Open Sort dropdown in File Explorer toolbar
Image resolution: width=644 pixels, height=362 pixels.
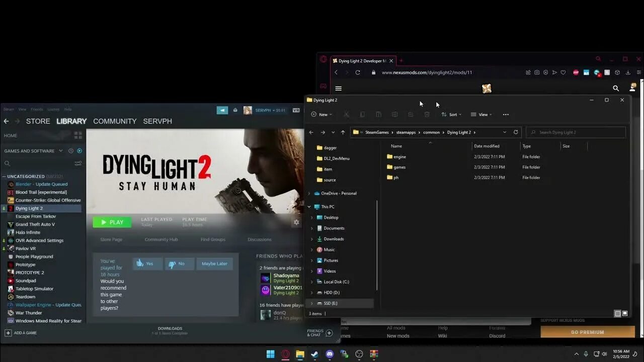[451, 114]
